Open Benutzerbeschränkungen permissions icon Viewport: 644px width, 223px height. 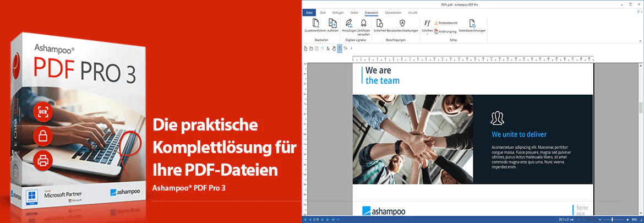402,23
